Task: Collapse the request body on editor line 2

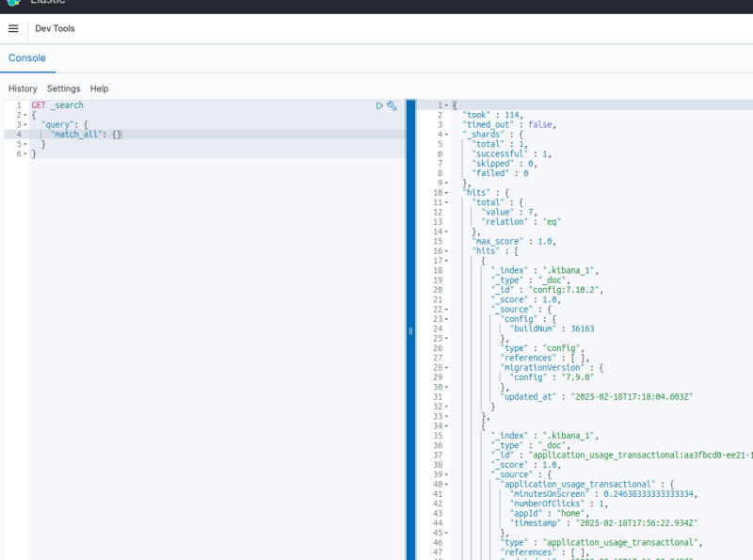Action: pyautogui.click(x=25, y=115)
